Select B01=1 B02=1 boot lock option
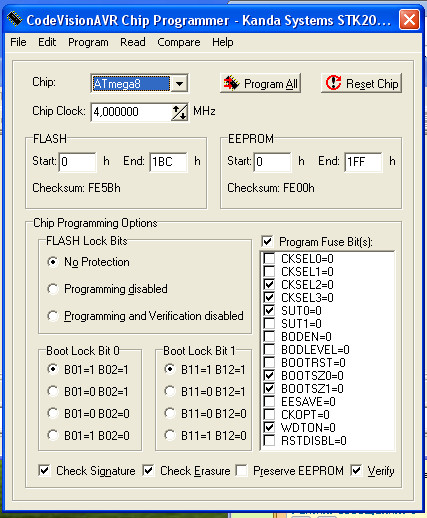427x518 pixels. (x=53, y=369)
